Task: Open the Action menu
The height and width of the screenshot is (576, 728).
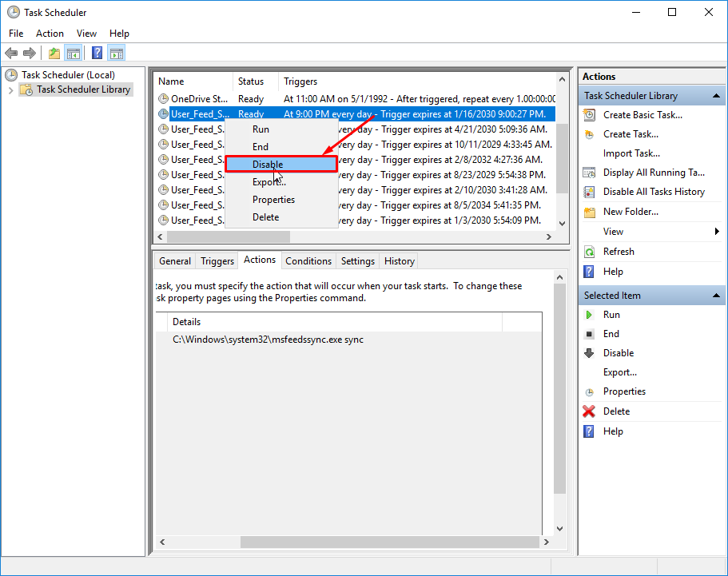Action: coord(50,34)
